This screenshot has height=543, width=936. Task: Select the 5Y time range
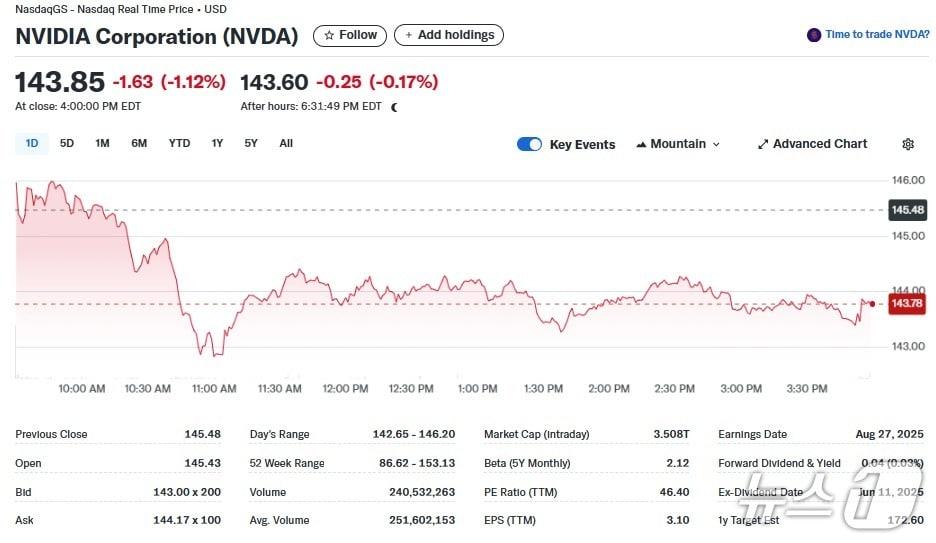251,143
